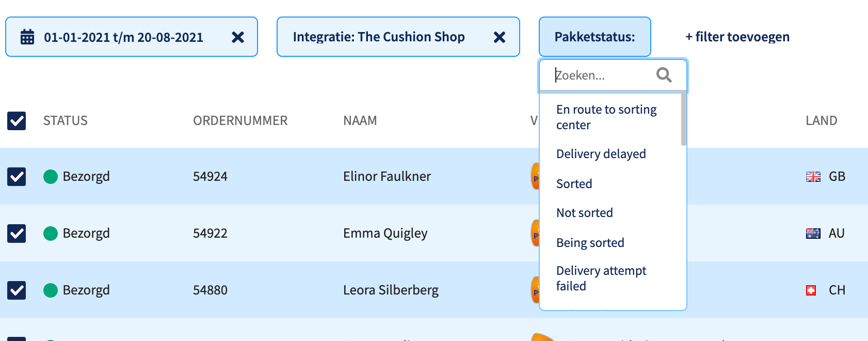
Task: Choose 'En route to sorting center' option
Action: tap(606, 117)
